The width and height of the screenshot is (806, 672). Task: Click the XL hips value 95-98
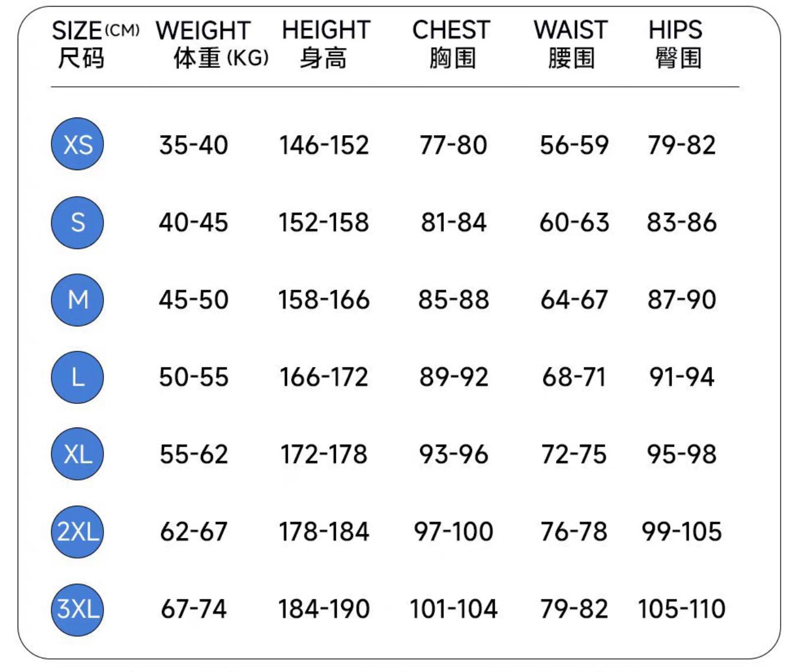click(681, 454)
